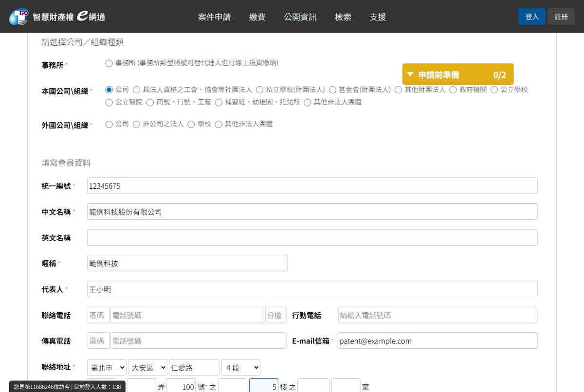Click the 室 room number field

coord(346,386)
